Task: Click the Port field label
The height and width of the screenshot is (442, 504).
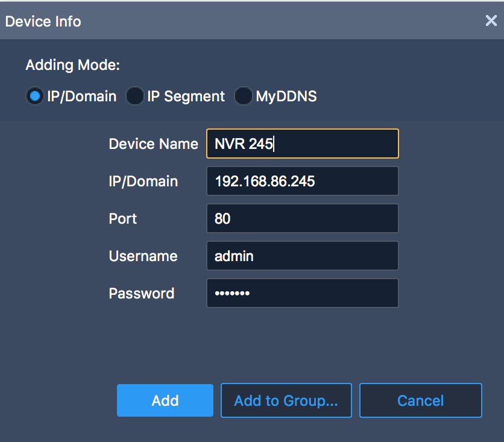Action: pyautogui.click(x=123, y=218)
